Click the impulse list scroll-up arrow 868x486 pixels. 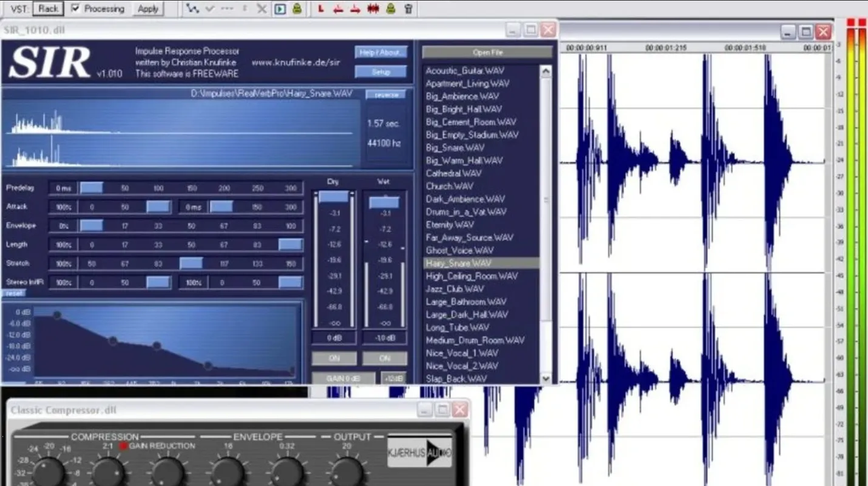pyautogui.click(x=546, y=71)
